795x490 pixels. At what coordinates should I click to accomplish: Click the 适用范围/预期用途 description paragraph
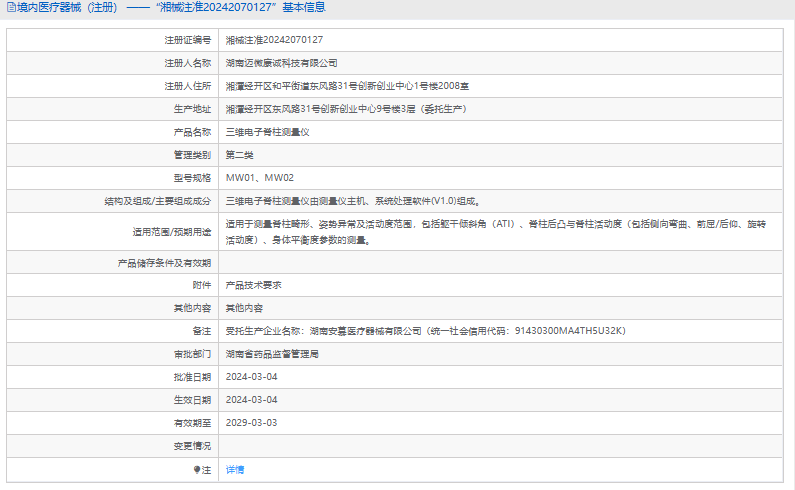(x=495, y=232)
